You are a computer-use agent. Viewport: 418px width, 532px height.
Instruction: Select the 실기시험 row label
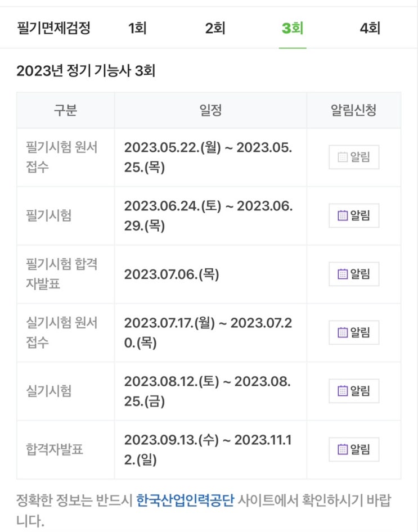point(49,391)
